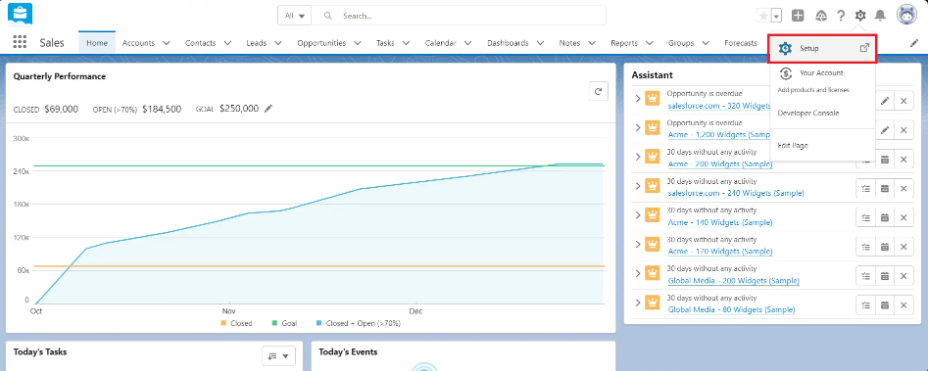The width and height of the screenshot is (928, 371).
Task: Open salesforce.com - 240 Widgets link
Action: point(736,193)
